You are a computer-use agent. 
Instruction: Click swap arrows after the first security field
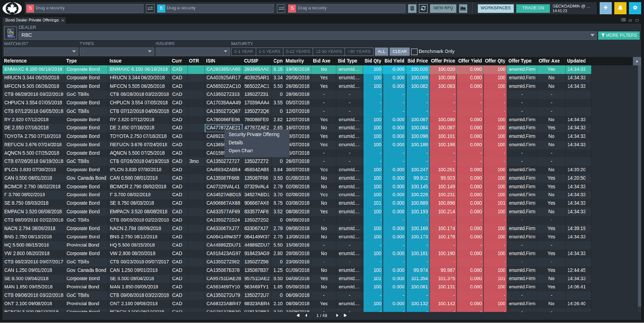click(x=150, y=8)
